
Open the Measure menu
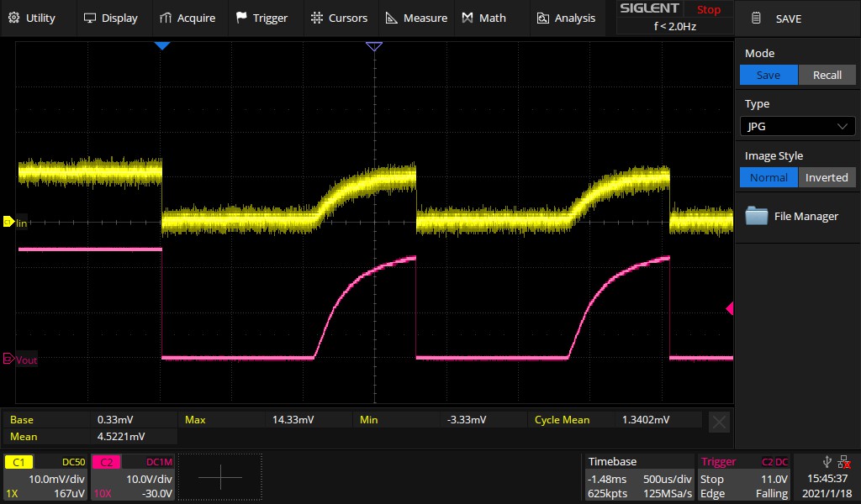(416, 18)
